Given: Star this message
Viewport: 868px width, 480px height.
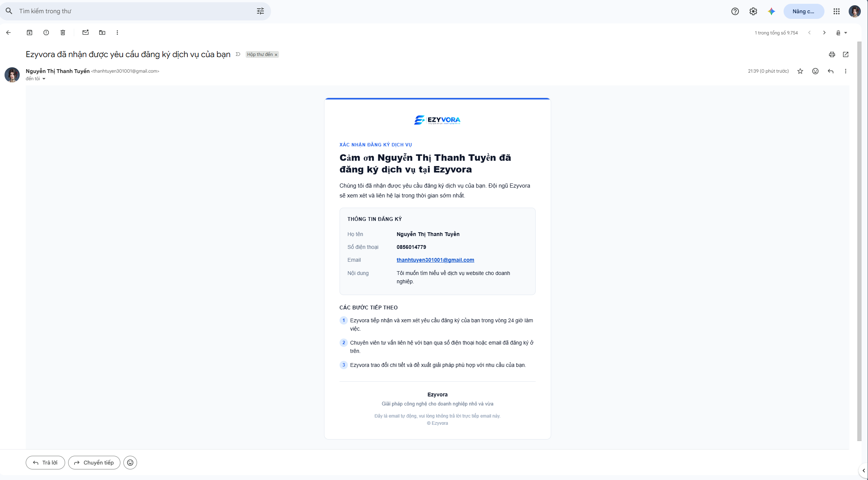Looking at the screenshot, I should (x=800, y=71).
